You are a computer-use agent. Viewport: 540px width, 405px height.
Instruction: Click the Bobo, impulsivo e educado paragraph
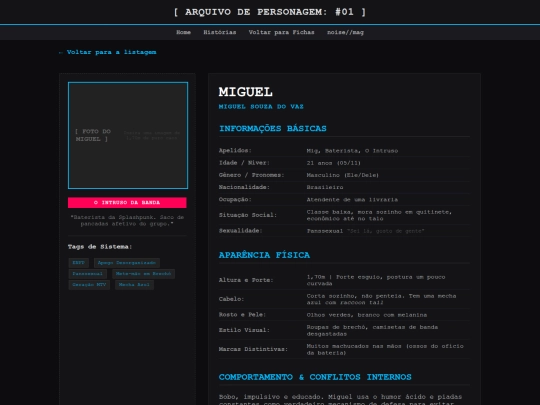(340, 400)
